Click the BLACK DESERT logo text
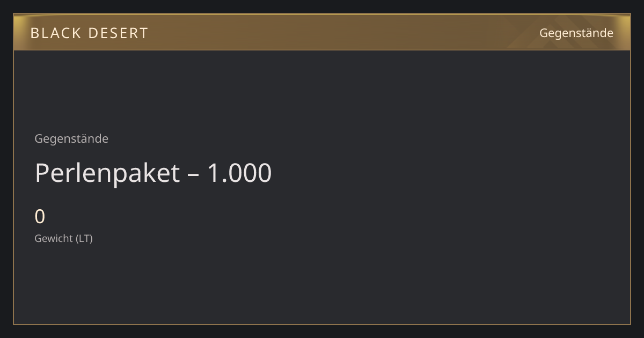This screenshot has height=338, width=644. point(89,33)
